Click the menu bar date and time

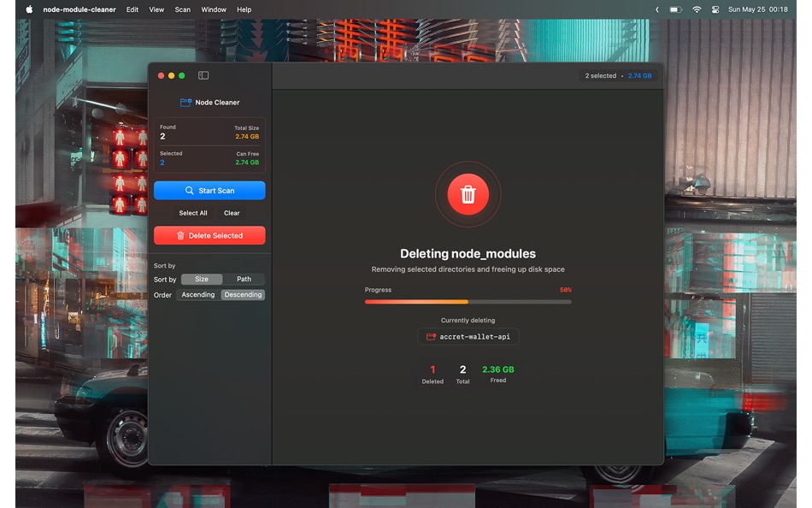point(757,9)
